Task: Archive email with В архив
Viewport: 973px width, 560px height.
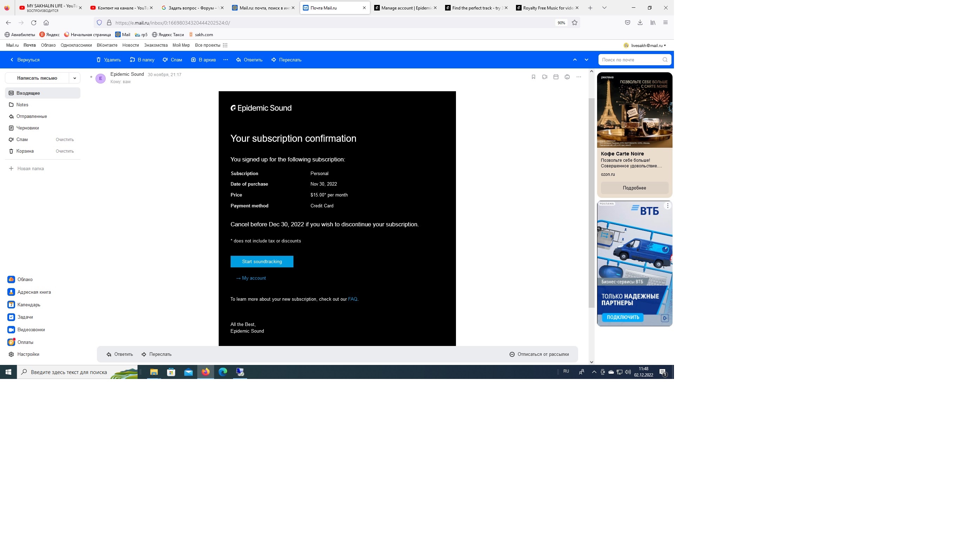Action: click(203, 60)
